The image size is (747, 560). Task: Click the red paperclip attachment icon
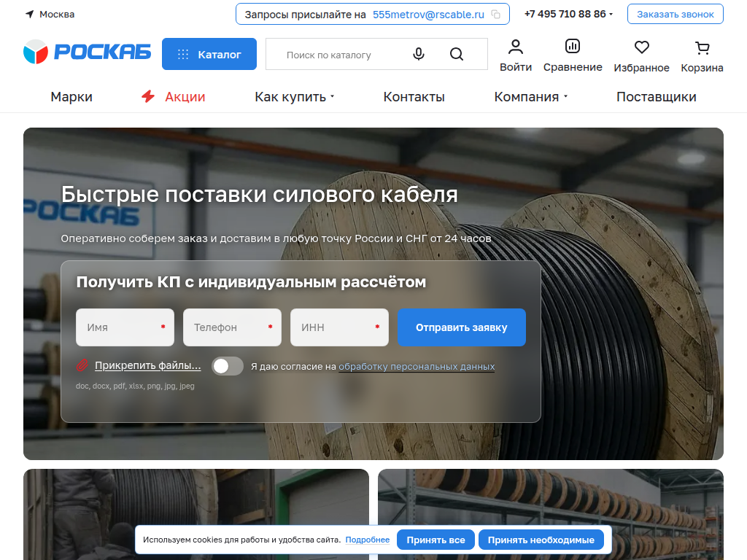(x=82, y=365)
